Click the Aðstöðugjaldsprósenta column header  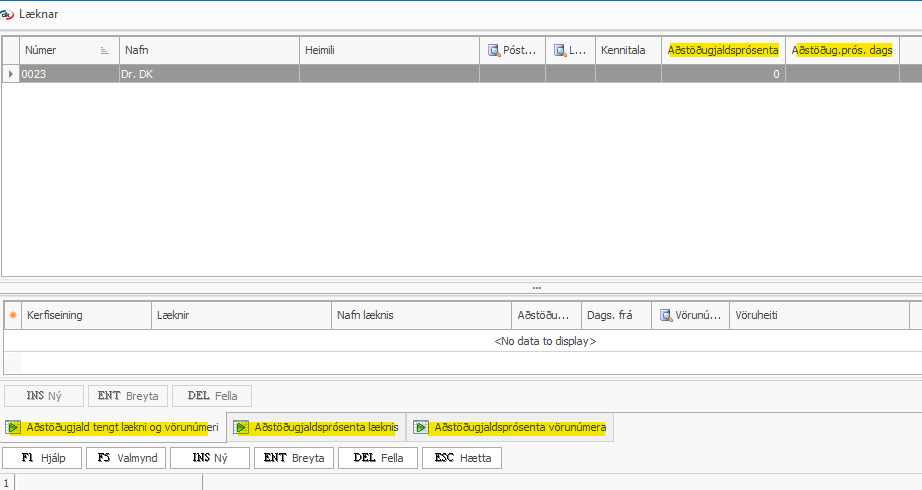(722, 50)
